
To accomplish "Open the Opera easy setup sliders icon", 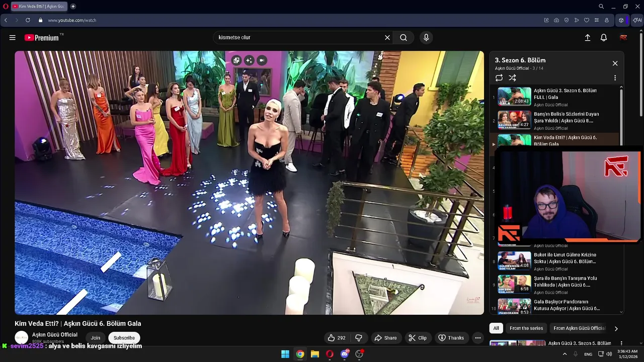I will (597, 20).
